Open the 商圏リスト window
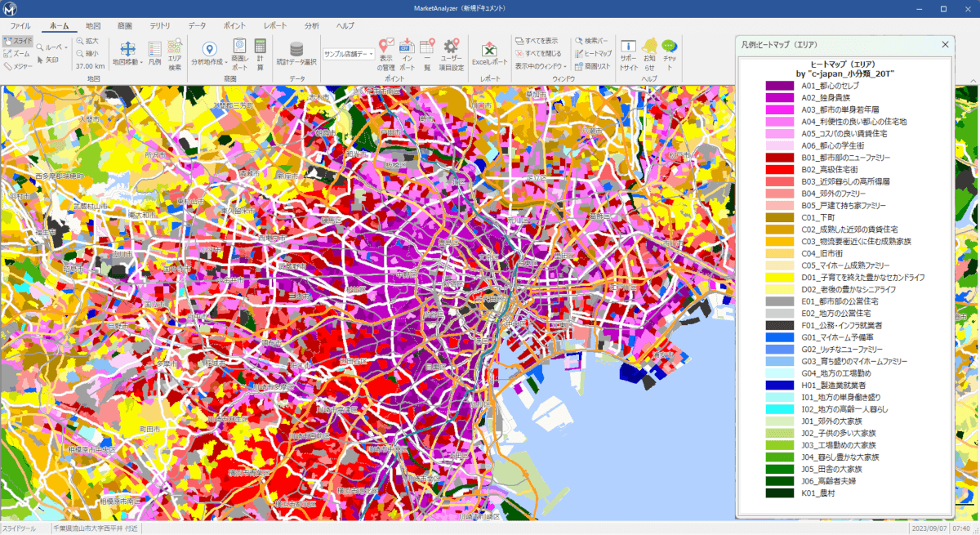Viewport: 980px width, 535px height. pos(592,66)
